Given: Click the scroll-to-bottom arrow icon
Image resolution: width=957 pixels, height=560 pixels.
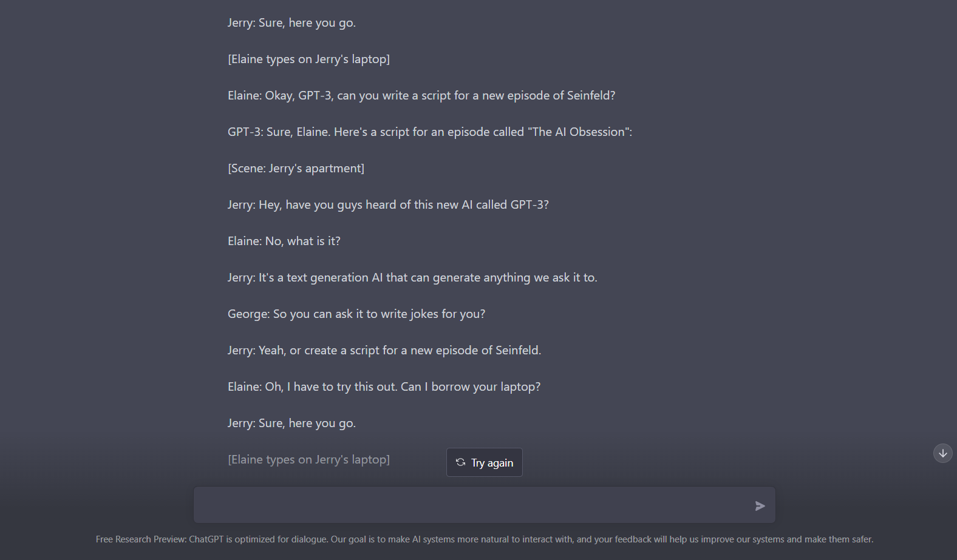Looking at the screenshot, I should coord(942,453).
